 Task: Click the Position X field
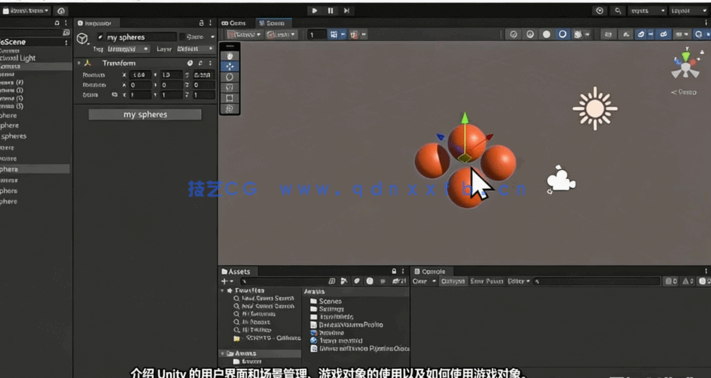pos(140,75)
